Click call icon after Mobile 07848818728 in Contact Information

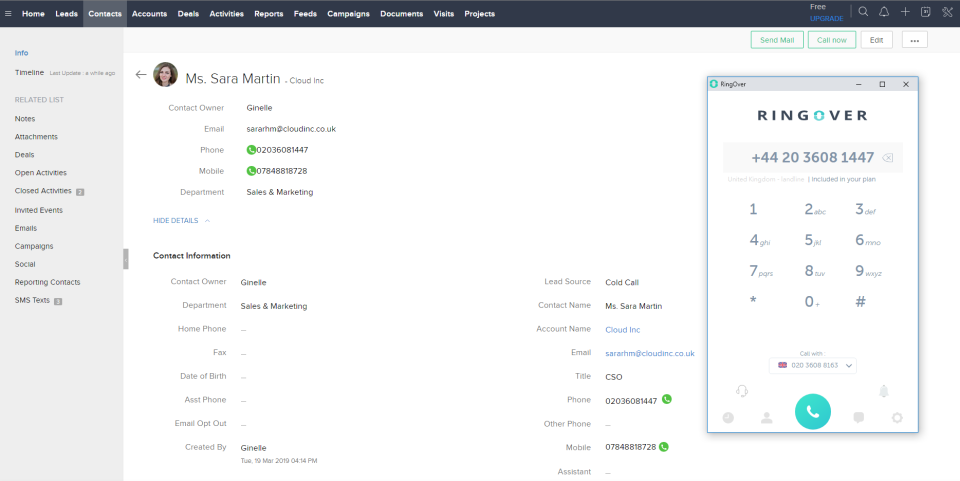pyautogui.click(x=664, y=447)
